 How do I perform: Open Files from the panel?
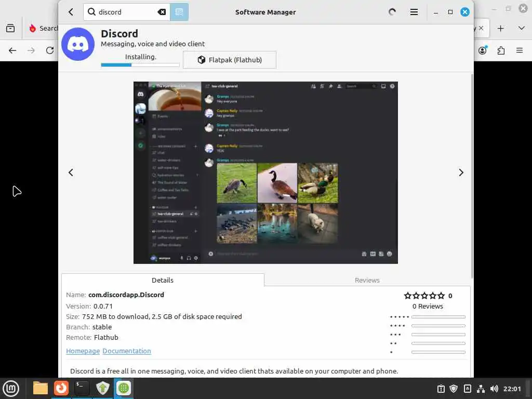(41, 388)
